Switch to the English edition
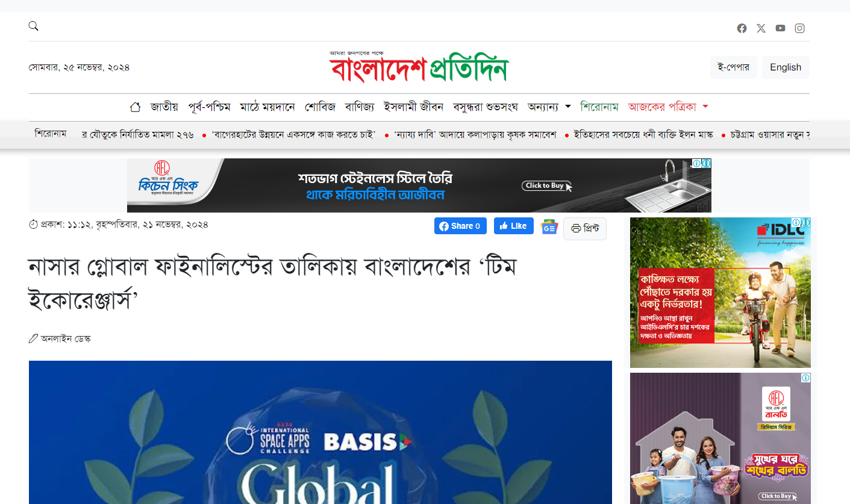Viewport: 850px width, 504px height. point(786,67)
